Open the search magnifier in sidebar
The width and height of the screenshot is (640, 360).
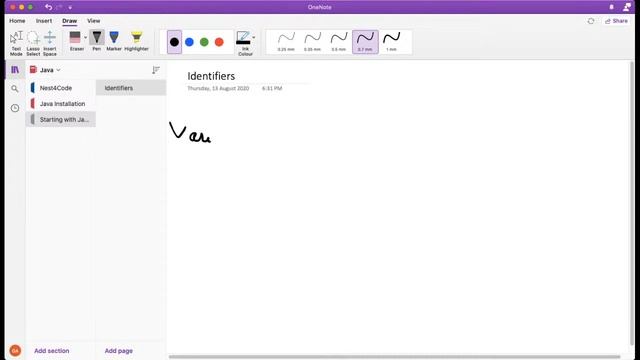[x=15, y=89]
